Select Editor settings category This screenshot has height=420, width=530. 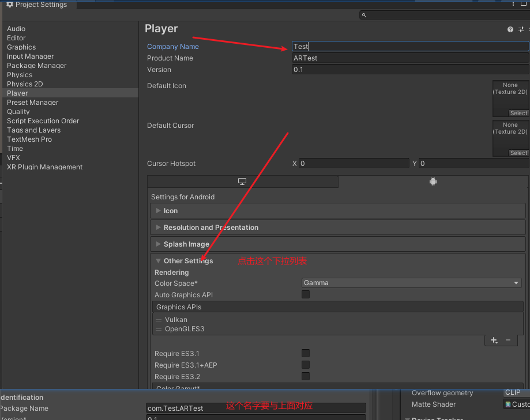[x=16, y=38]
